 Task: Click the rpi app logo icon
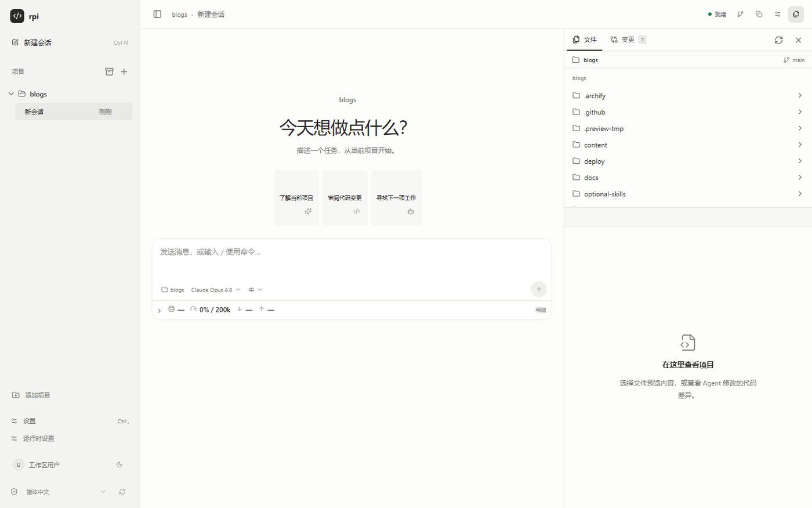pyautogui.click(x=17, y=16)
